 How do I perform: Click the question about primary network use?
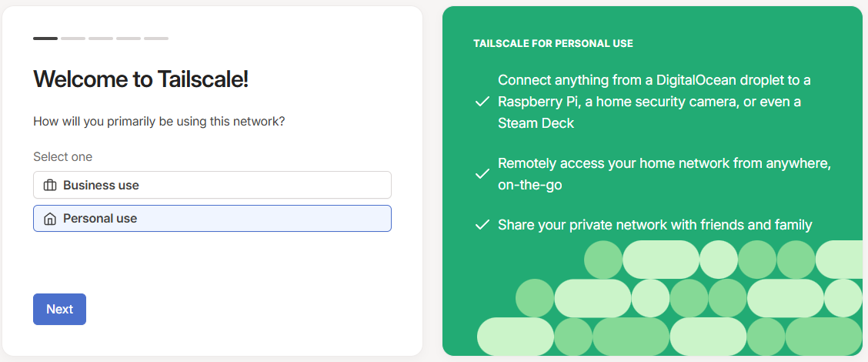(159, 121)
